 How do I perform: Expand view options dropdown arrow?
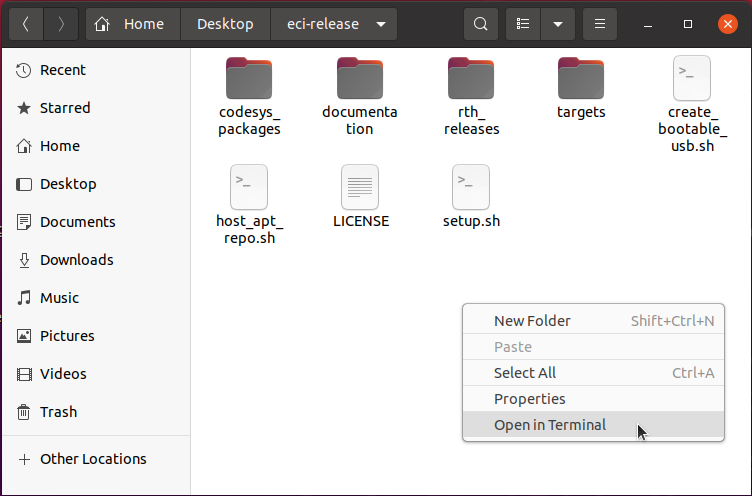coord(558,24)
